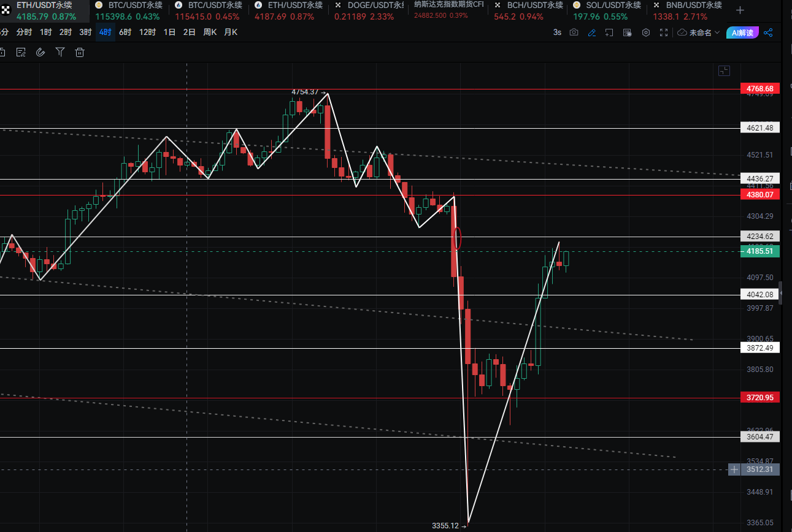This screenshot has width=792, height=532.
Task: Open the AI解读 analysis button
Action: tap(743, 32)
